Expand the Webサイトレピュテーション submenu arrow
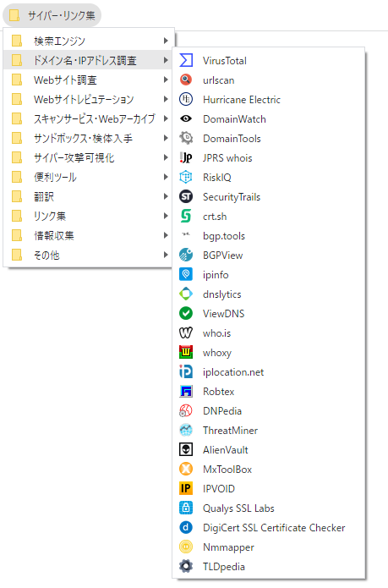Image resolution: width=388 pixels, height=588 pixels. coord(166,99)
